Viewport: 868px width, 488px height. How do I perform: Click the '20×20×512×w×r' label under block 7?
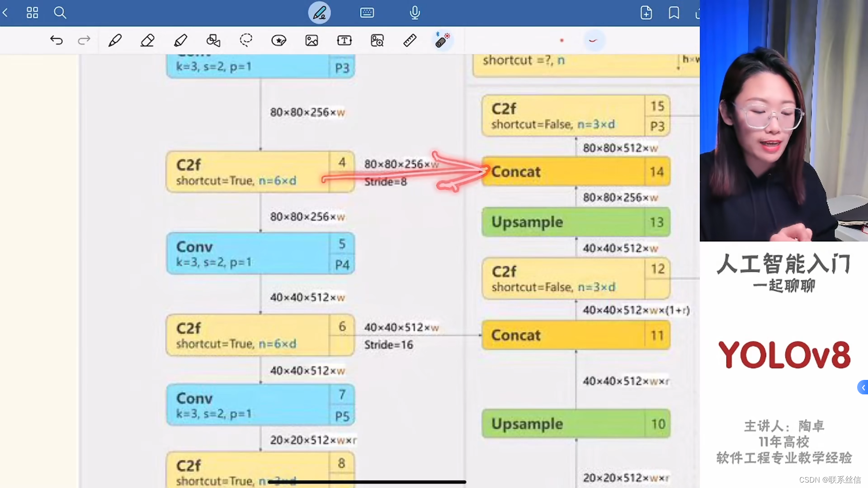[x=313, y=440]
